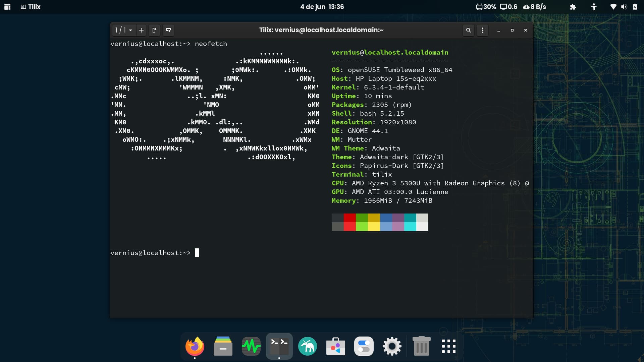Open the Activities corner menu

coord(7,7)
